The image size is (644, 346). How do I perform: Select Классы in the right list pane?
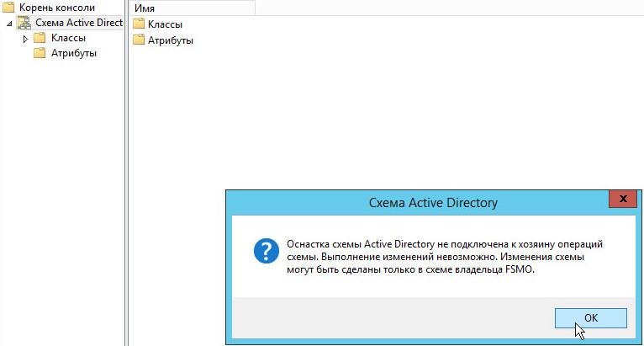pyautogui.click(x=165, y=24)
